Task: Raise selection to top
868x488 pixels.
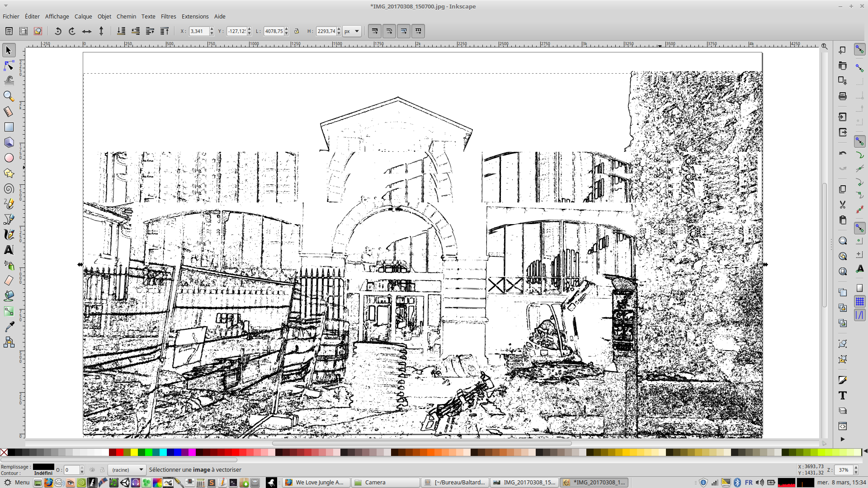Action: [x=165, y=31]
